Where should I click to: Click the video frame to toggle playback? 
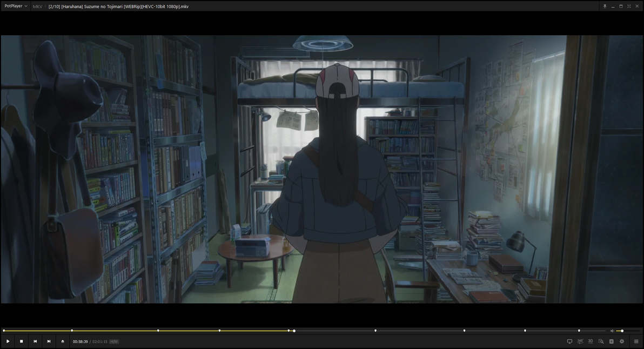(322, 169)
